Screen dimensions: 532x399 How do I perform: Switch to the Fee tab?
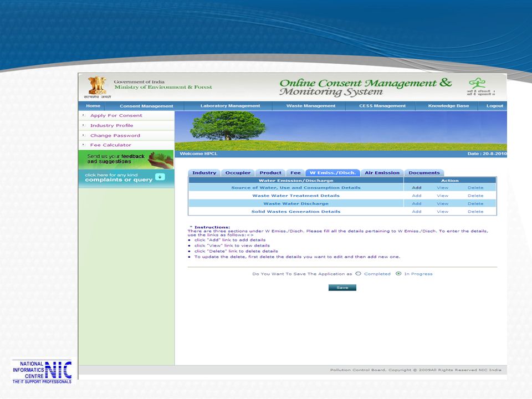coord(295,173)
